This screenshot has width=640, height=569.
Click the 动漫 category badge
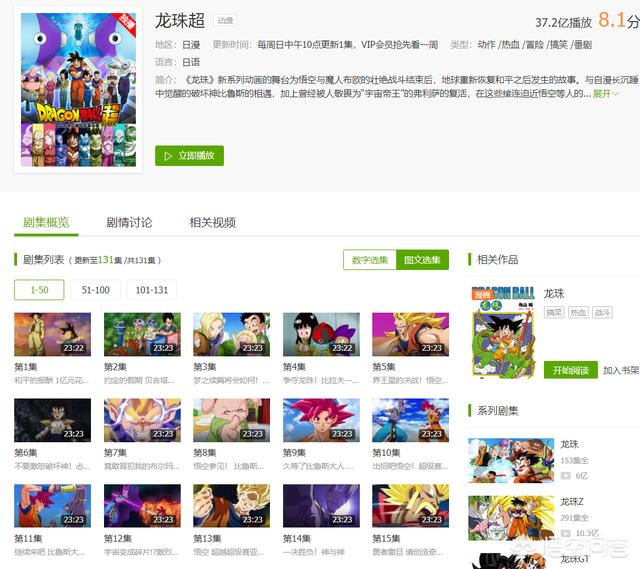[225, 20]
